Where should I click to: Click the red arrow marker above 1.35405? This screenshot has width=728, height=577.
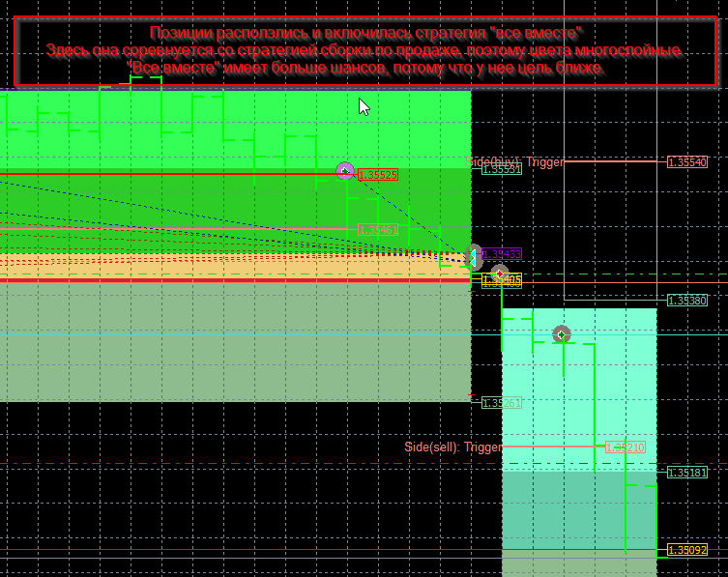[500, 273]
